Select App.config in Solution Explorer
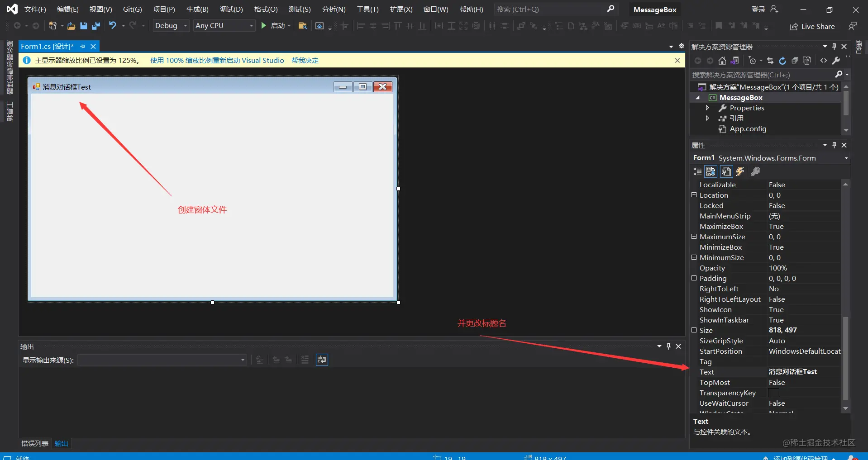868x460 pixels. 748,129
